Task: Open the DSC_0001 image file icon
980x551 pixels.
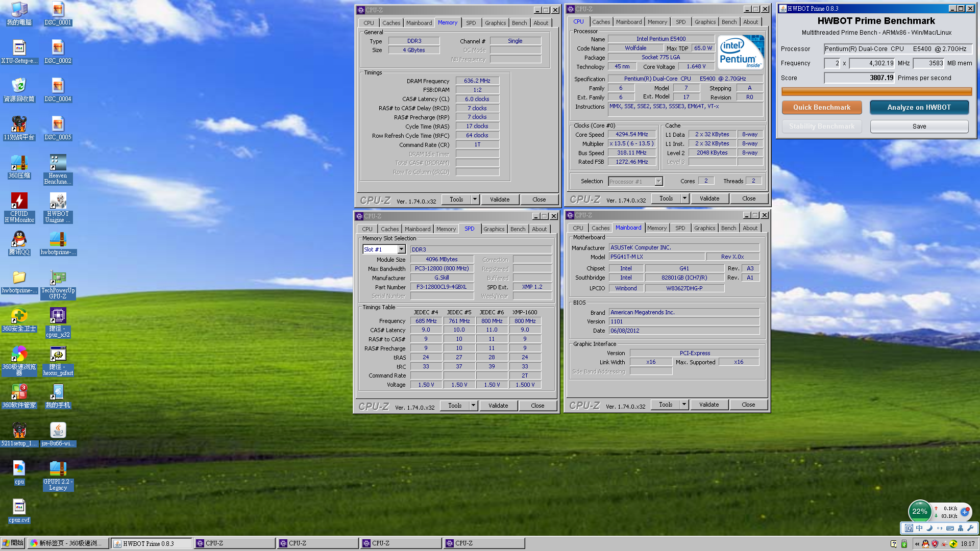Action: pos(58,13)
